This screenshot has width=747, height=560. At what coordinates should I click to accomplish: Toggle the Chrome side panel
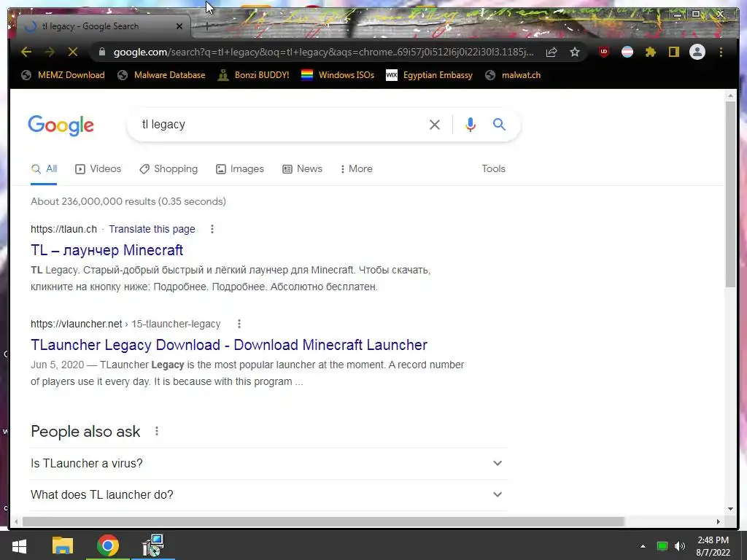coord(673,52)
